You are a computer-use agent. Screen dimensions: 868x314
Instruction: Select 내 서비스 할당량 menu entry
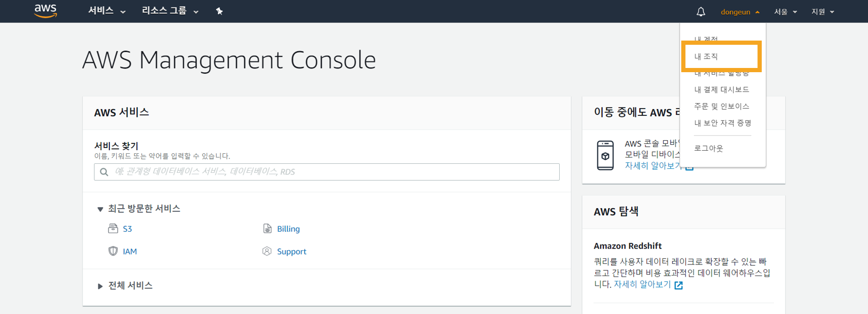tap(721, 73)
